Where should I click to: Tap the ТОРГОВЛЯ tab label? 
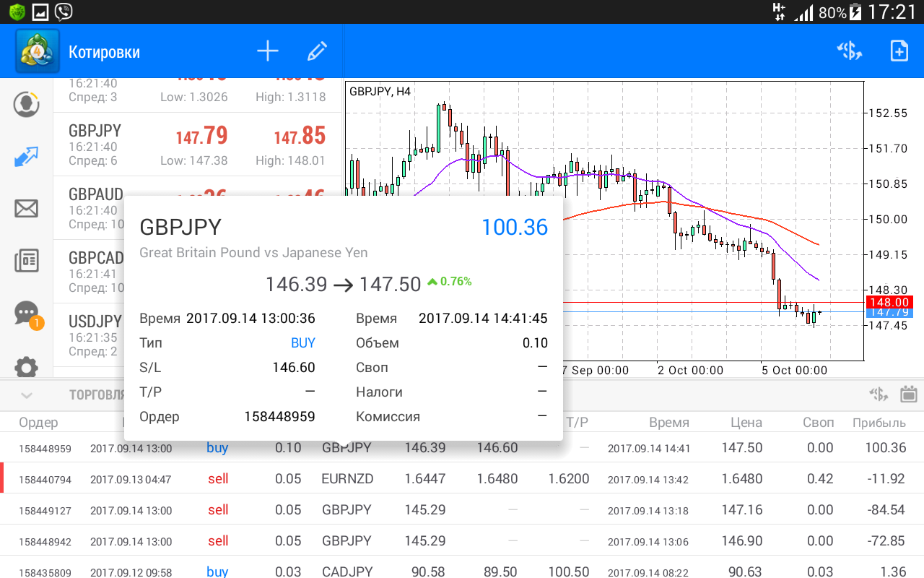(x=97, y=395)
